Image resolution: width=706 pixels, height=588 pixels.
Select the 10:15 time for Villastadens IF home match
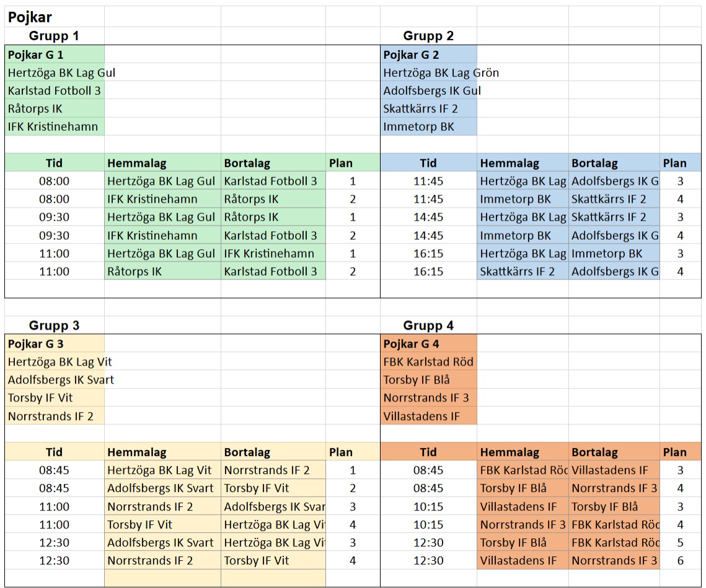(428, 507)
